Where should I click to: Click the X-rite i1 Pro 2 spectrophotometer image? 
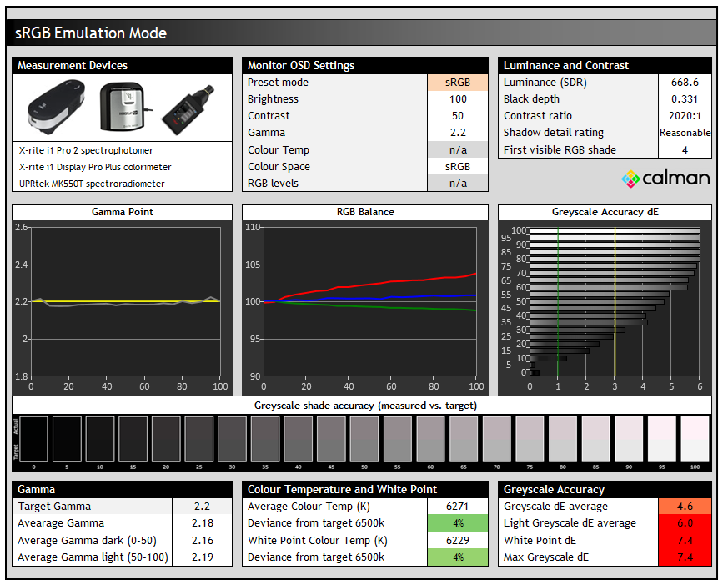pyautogui.click(x=55, y=107)
